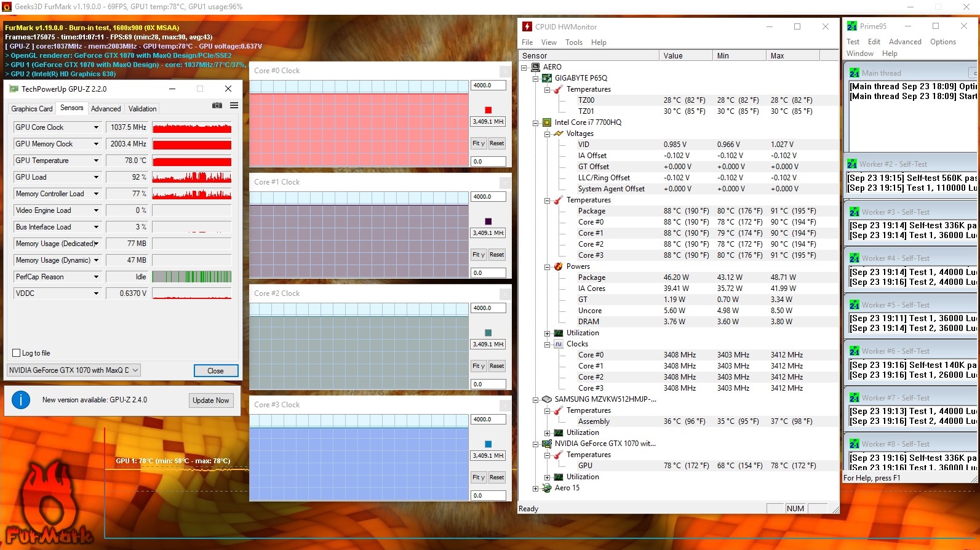Click the blue color swatch for Core #3 Clock
Viewport: 980px width, 550px height.
coord(488,444)
